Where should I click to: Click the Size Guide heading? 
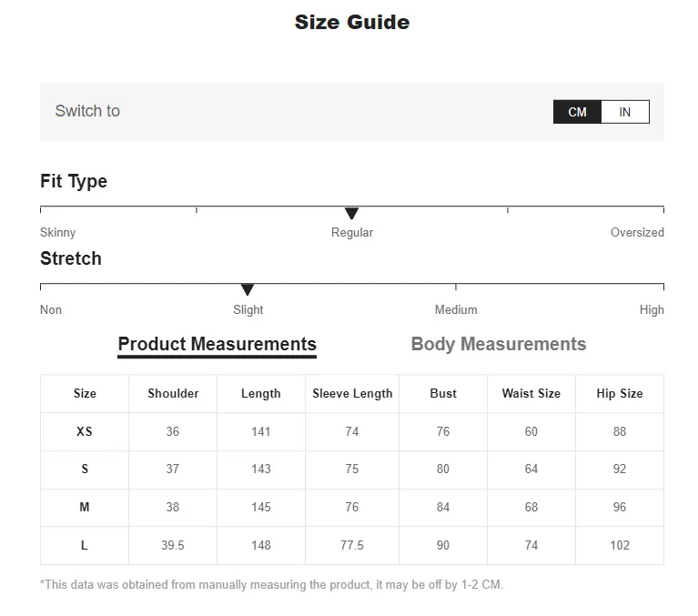pyautogui.click(x=352, y=23)
